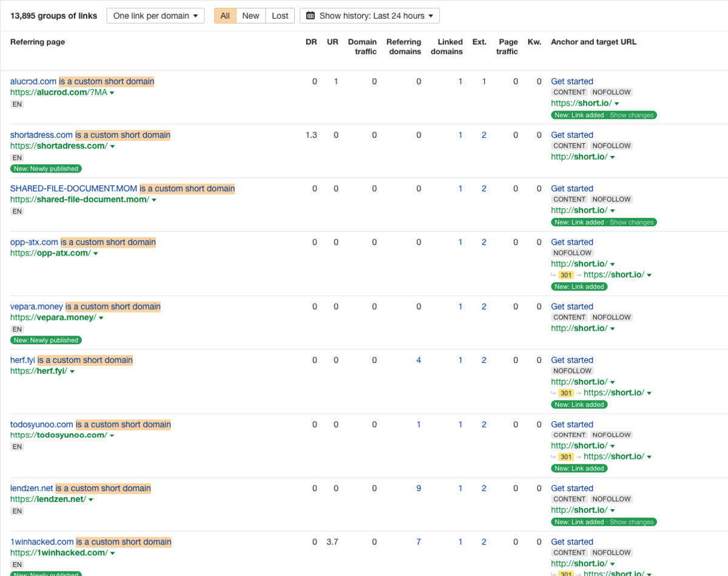
Task: Expand the shortadress.com URL caret
Action: (113, 146)
